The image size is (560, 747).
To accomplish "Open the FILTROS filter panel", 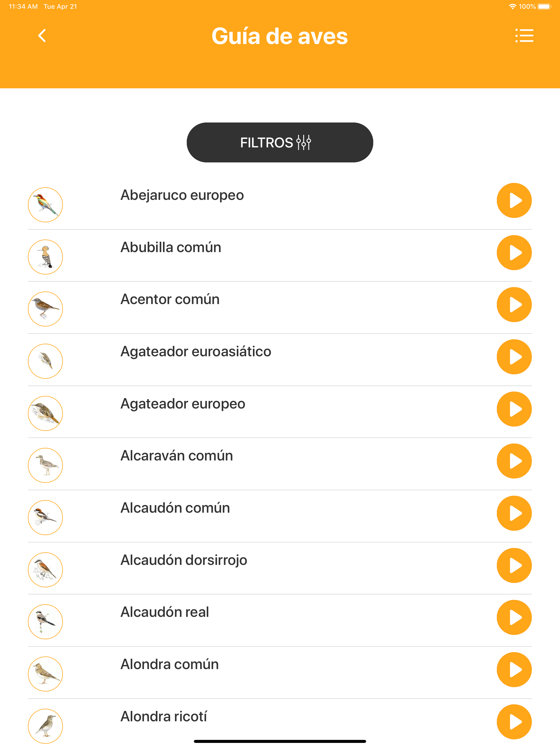I will point(280,142).
